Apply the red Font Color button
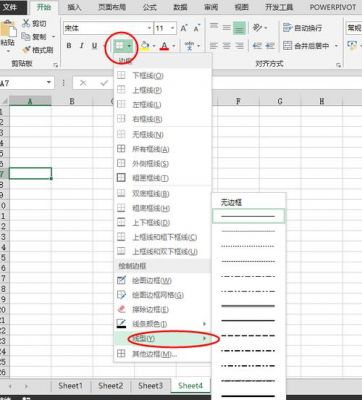362x400 pixels. tap(164, 46)
